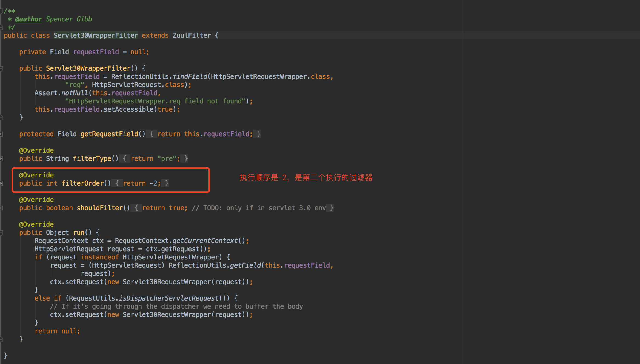Click folded body text 'return "pre";'

(155, 159)
